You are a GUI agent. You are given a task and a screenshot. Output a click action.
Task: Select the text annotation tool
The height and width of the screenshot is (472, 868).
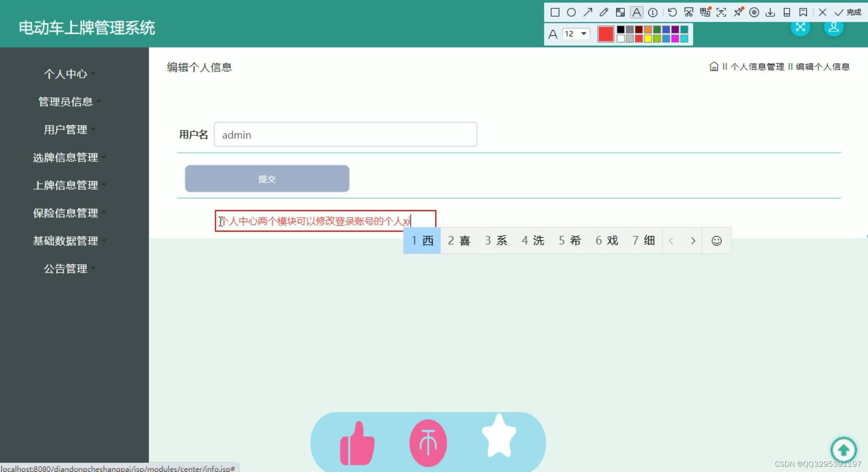click(x=637, y=12)
